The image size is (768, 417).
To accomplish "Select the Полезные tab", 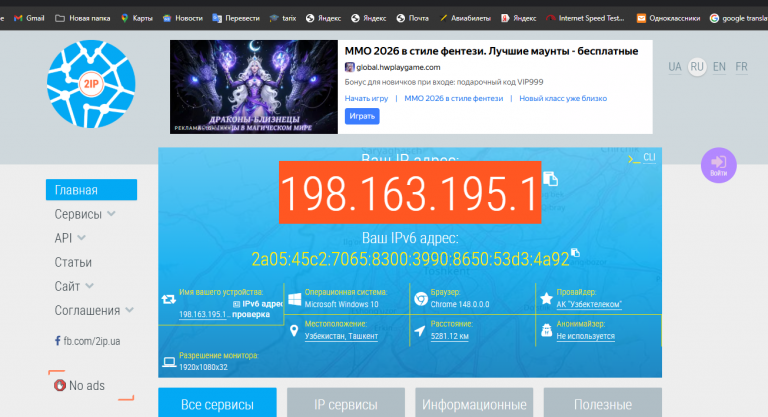I will tap(602, 403).
